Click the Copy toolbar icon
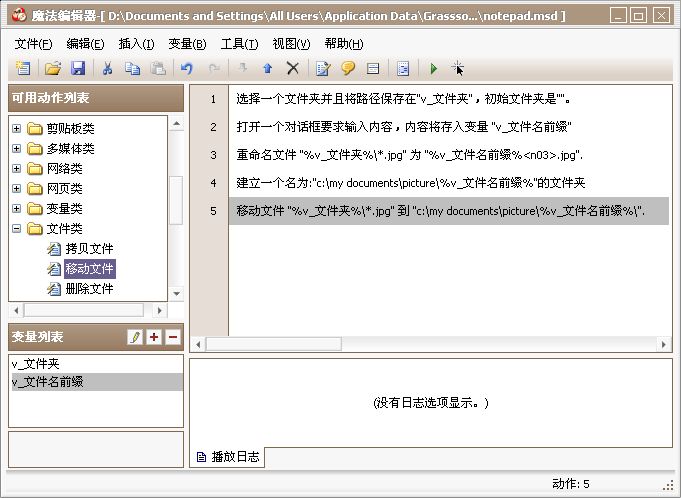The width and height of the screenshot is (681, 498). [x=132, y=68]
